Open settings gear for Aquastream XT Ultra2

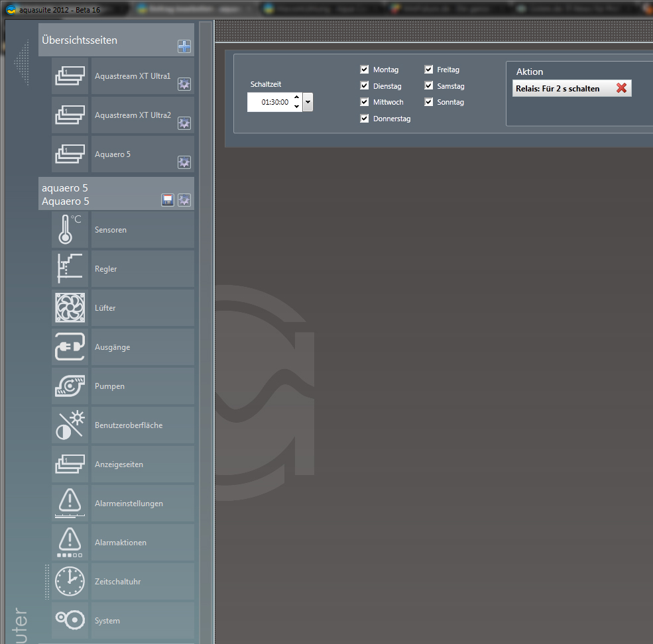tap(184, 123)
